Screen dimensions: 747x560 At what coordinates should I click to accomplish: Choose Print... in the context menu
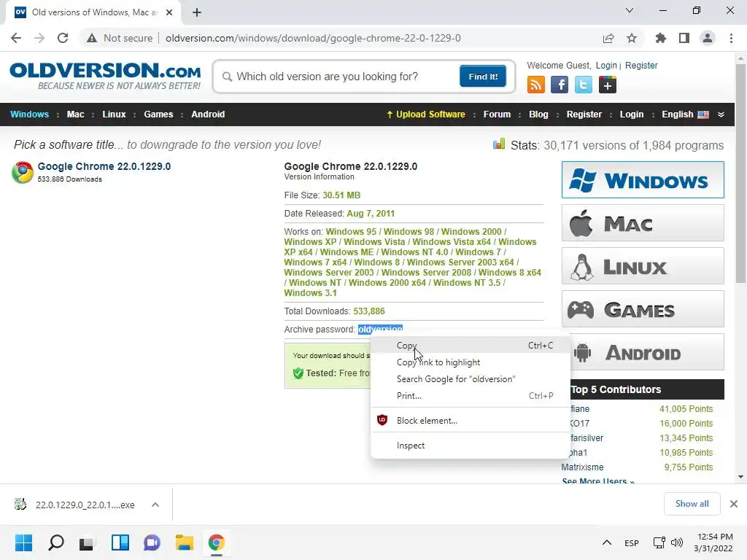pyautogui.click(x=471, y=396)
